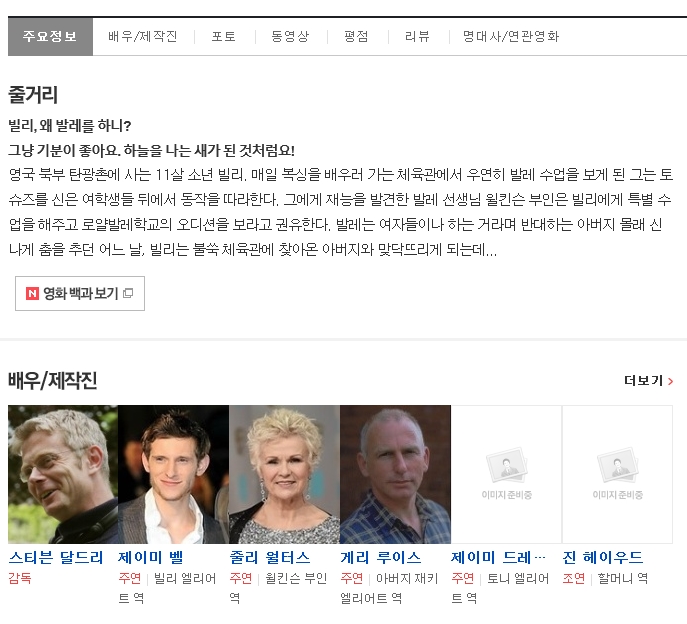Viewport: 687px width, 624px height.
Task: Open the 평점 tab
Action: coord(356,36)
